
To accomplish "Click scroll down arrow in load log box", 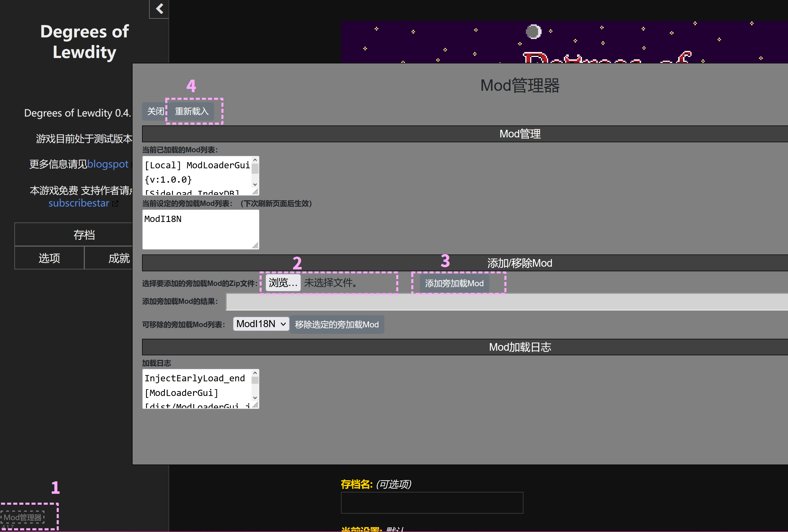I will pos(255,398).
